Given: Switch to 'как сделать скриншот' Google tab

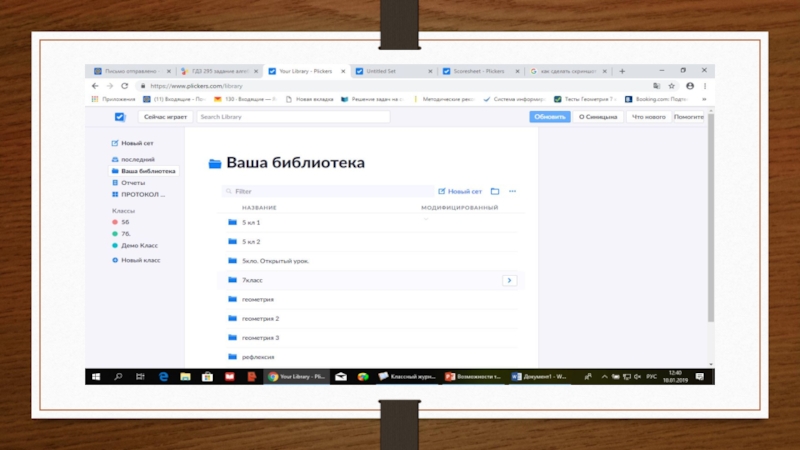Looking at the screenshot, I should (x=567, y=71).
